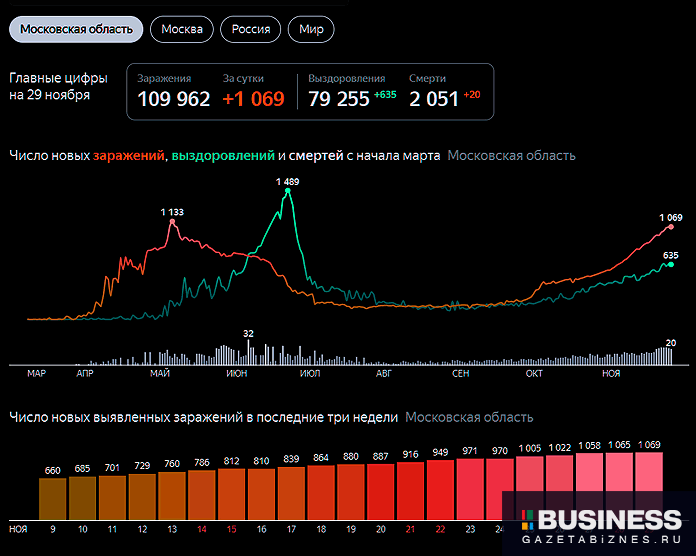
Task: Click the bar labeled 660 for November 9
Action: click(53, 497)
